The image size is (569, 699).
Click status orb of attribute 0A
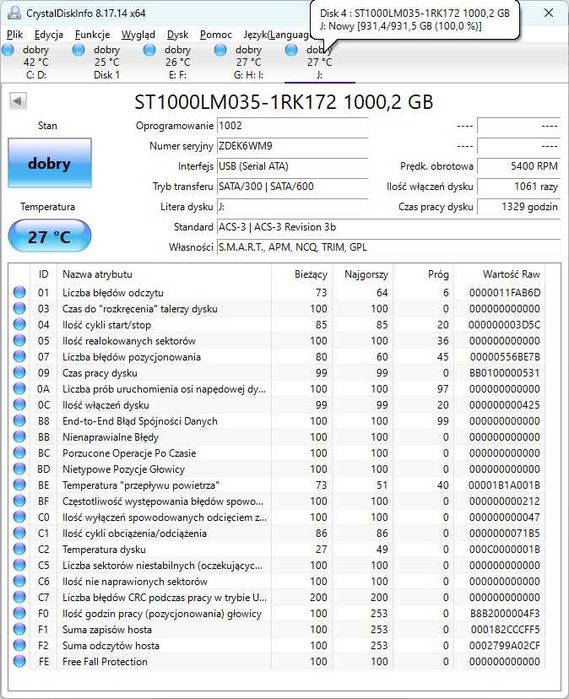click(19, 389)
